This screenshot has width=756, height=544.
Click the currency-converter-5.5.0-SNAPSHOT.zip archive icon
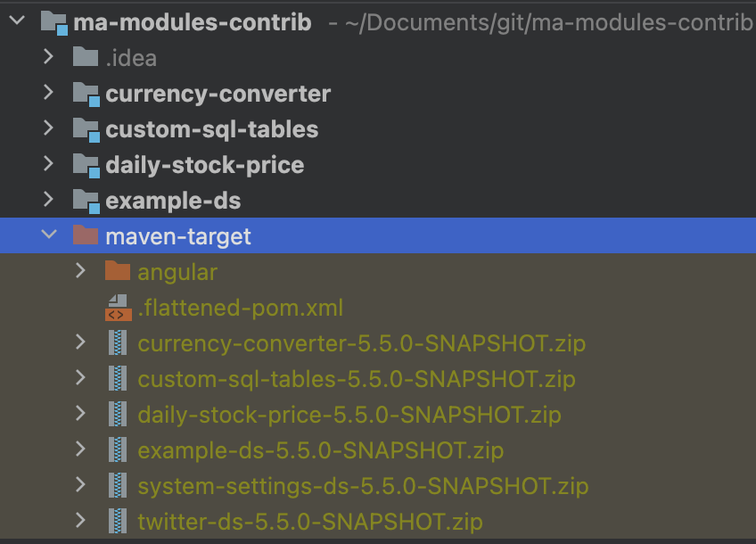[x=118, y=342]
